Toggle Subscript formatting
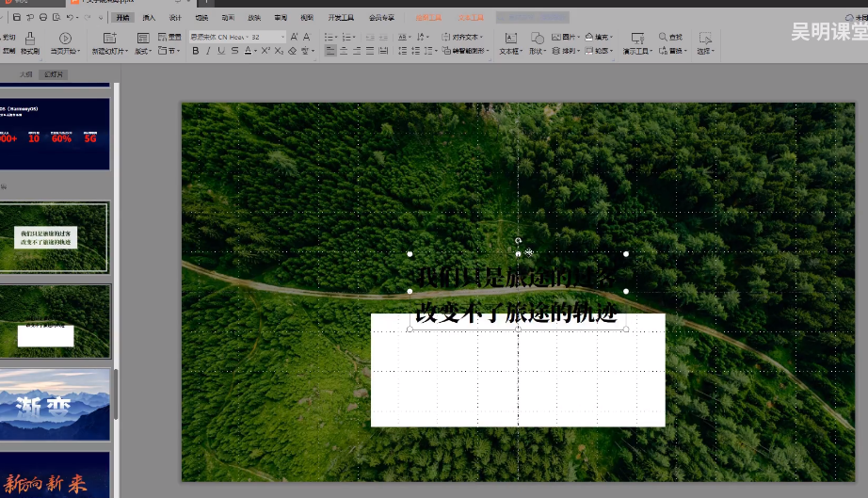Image resolution: width=868 pixels, height=498 pixels. [x=279, y=51]
